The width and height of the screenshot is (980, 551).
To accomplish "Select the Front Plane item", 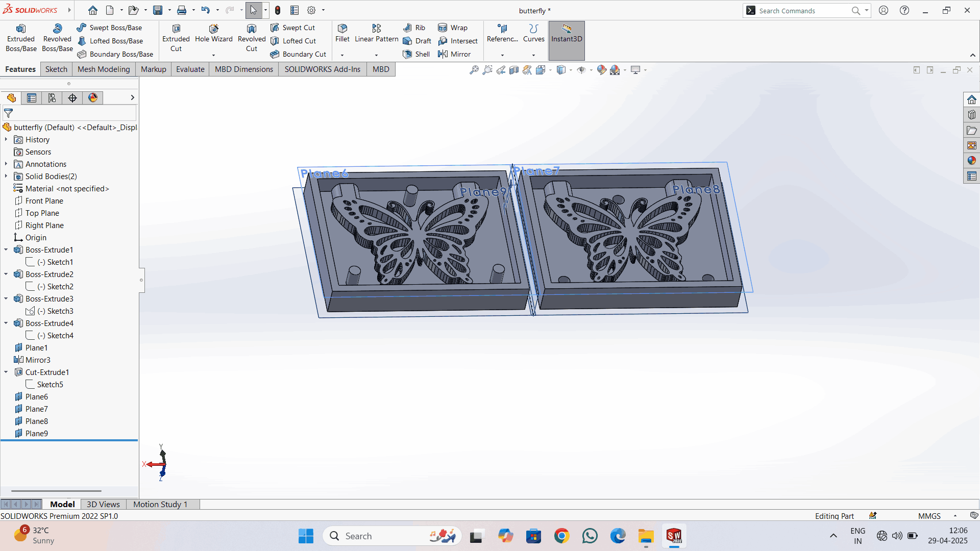I will coord(44,201).
